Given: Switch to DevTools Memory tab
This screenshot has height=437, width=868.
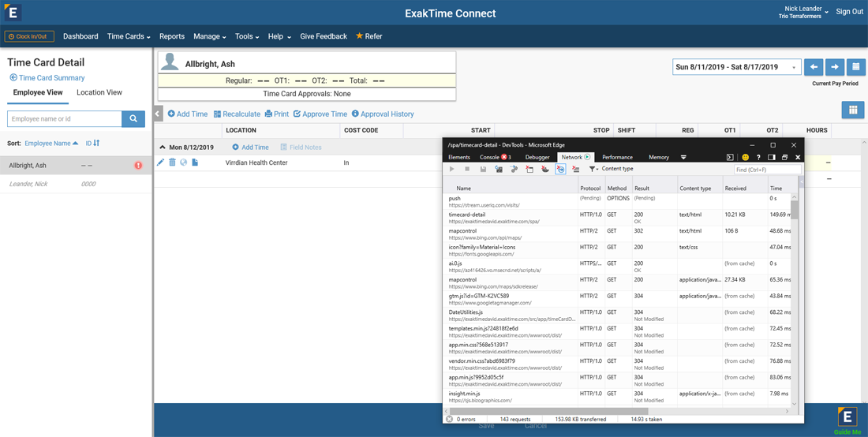Looking at the screenshot, I should (x=659, y=158).
